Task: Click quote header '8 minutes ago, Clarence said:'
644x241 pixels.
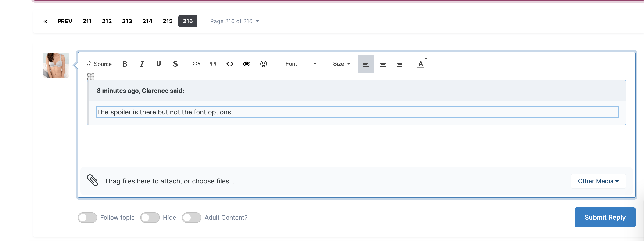Action: tap(140, 91)
